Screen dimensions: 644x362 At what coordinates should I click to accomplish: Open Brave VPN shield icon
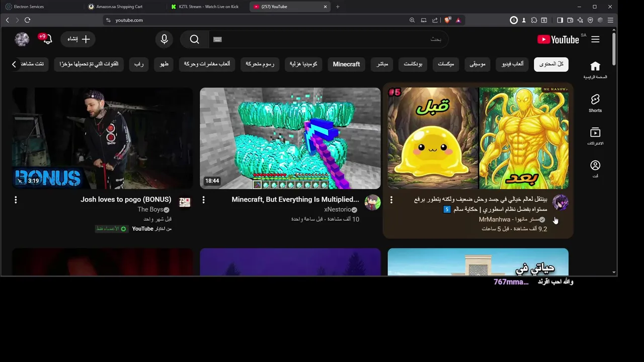(x=590, y=20)
